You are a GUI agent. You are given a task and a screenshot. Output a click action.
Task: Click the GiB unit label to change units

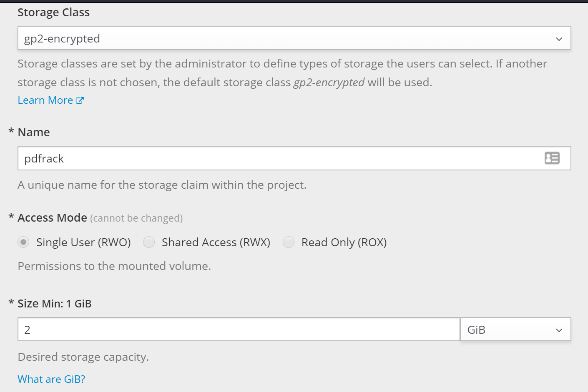476,329
